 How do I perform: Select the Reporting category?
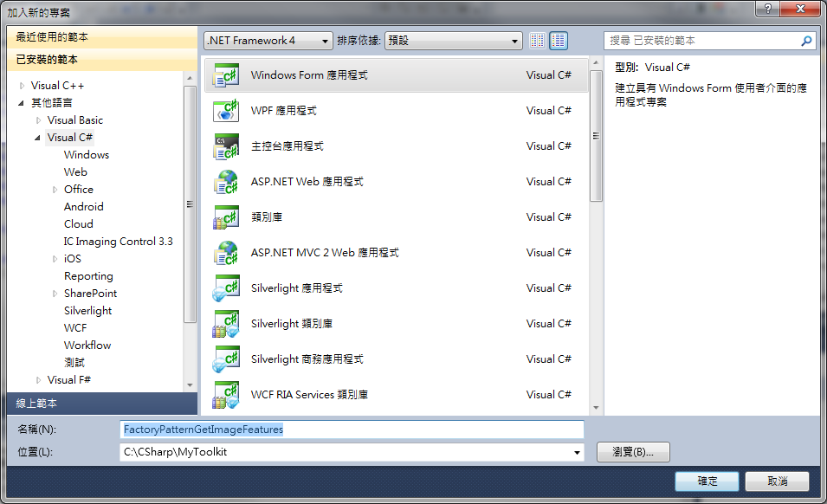click(x=88, y=276)
